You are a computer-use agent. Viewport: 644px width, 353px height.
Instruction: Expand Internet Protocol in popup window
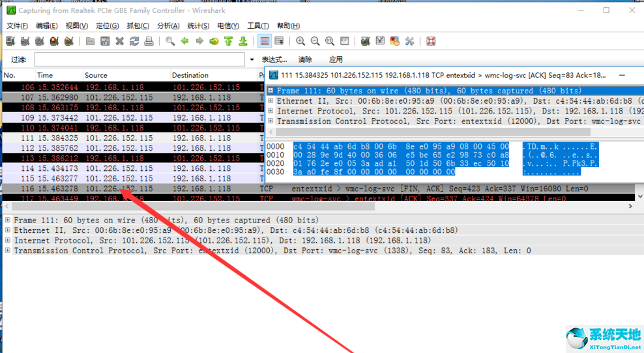click(x=271, y=111)
